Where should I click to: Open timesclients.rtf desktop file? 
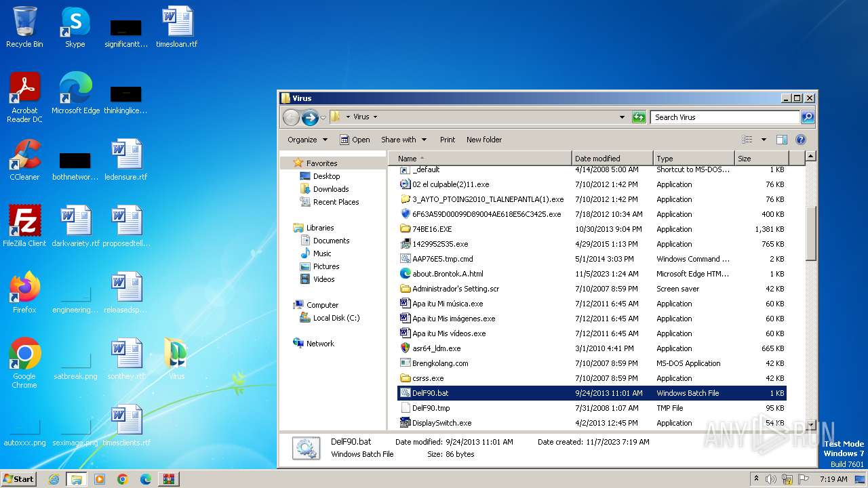tap(126, 426)
